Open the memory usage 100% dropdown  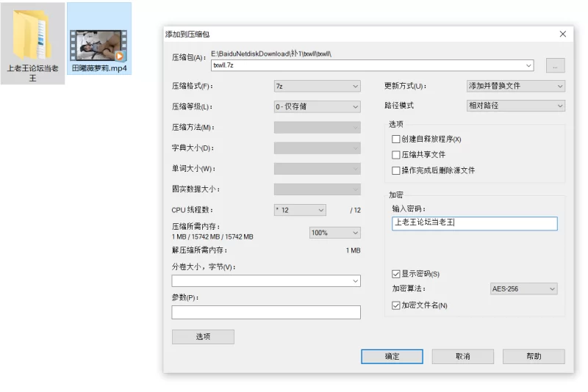click(x=334, y=233)
